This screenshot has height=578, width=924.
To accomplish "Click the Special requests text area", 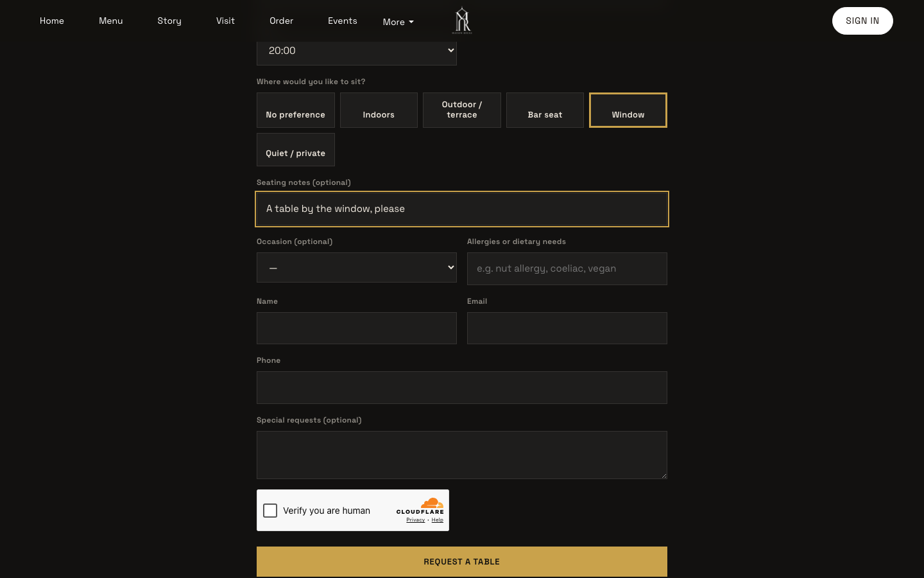I will (462, 455).
